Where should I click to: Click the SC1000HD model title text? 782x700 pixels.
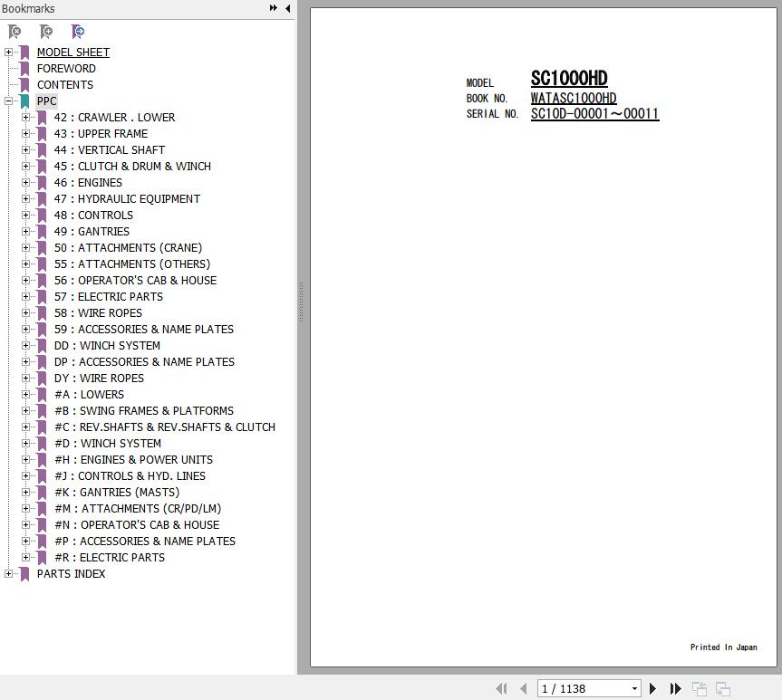point(569,79)
